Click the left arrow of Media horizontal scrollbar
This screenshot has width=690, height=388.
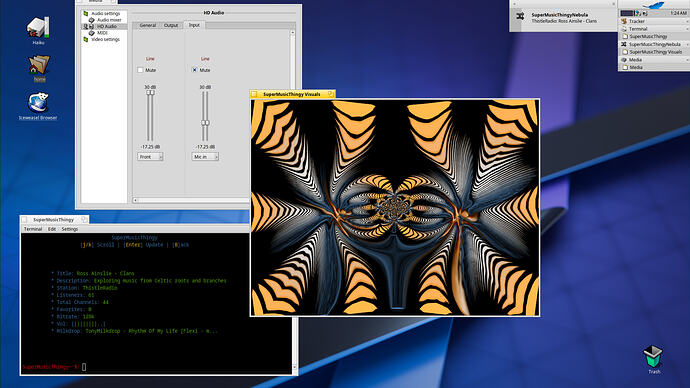[x=136, y=200]
